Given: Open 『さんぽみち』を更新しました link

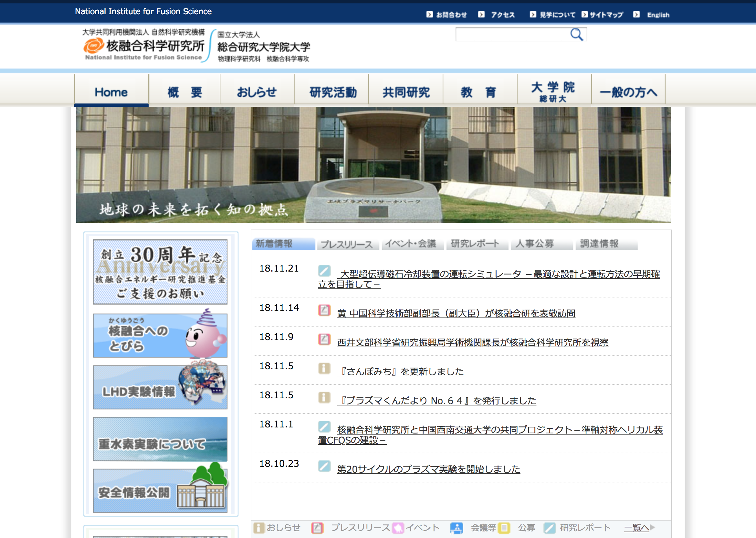Looking at the screenshot, I should (x=400, y=371).
